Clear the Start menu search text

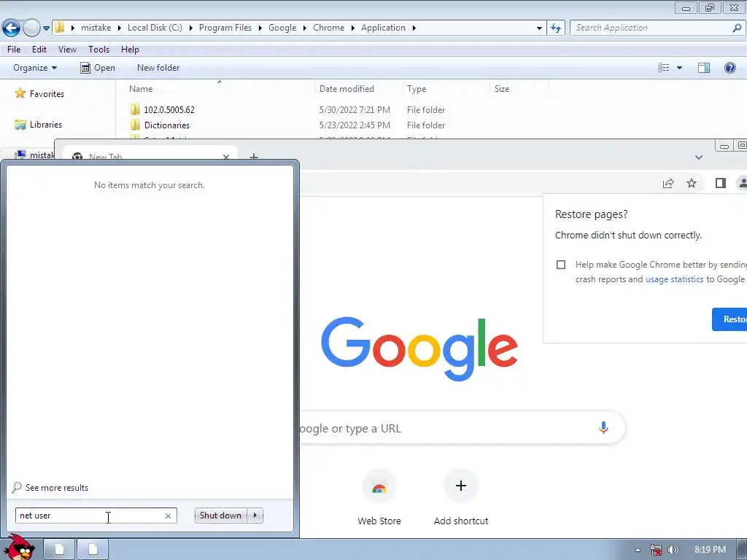click(168, 516)
